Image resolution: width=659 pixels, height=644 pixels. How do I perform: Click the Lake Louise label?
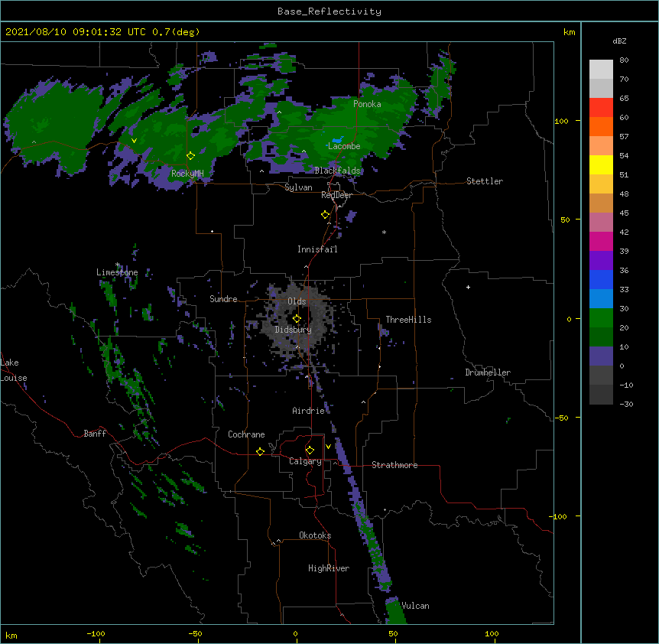(x=14, y=370)
